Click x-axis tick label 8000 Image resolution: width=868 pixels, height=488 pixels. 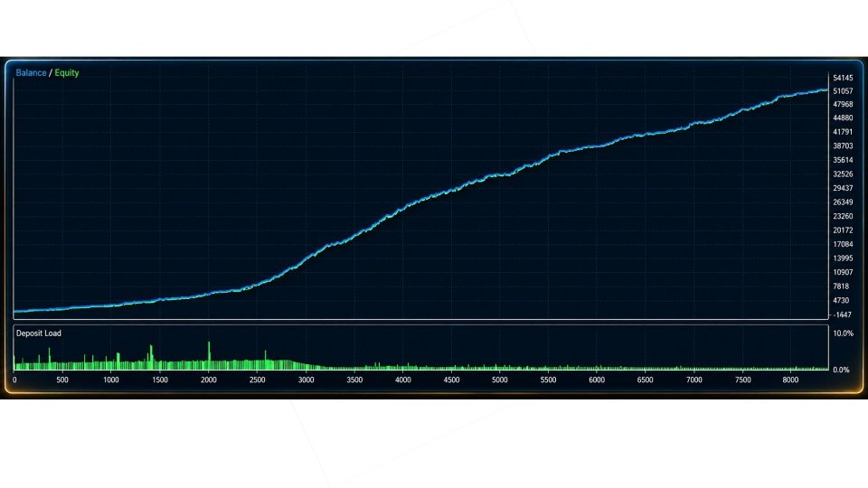click(790, 380)
